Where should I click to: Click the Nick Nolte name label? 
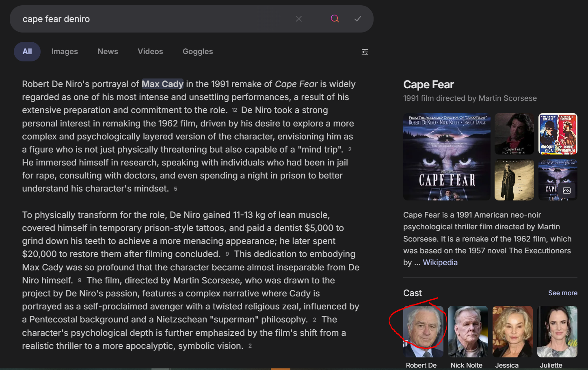(466, 365)
